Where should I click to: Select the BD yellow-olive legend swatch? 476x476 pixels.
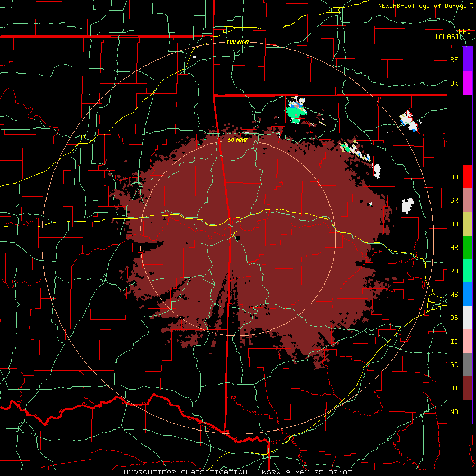[x=467, y=224]
